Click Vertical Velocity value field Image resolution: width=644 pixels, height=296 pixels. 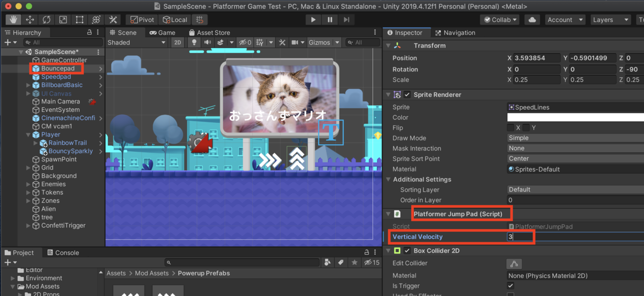pyautogui.click(x=575, y=236)
